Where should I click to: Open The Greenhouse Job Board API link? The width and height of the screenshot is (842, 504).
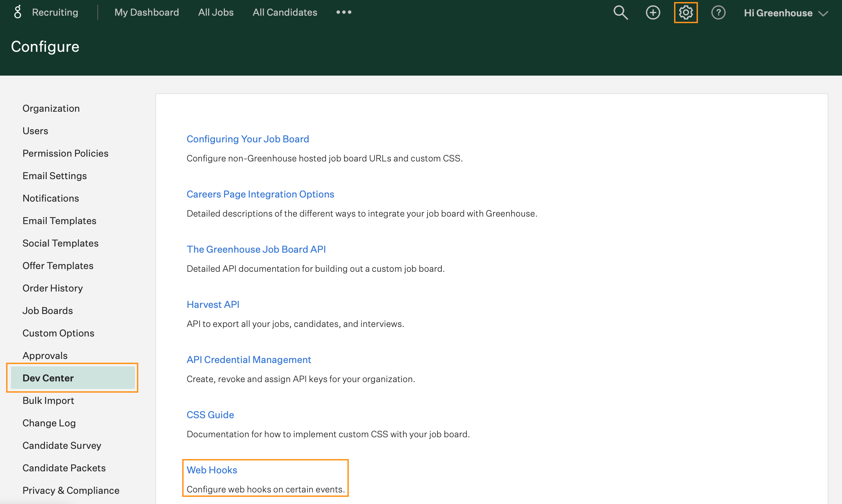pyautogui.click(x=256, y=249)
